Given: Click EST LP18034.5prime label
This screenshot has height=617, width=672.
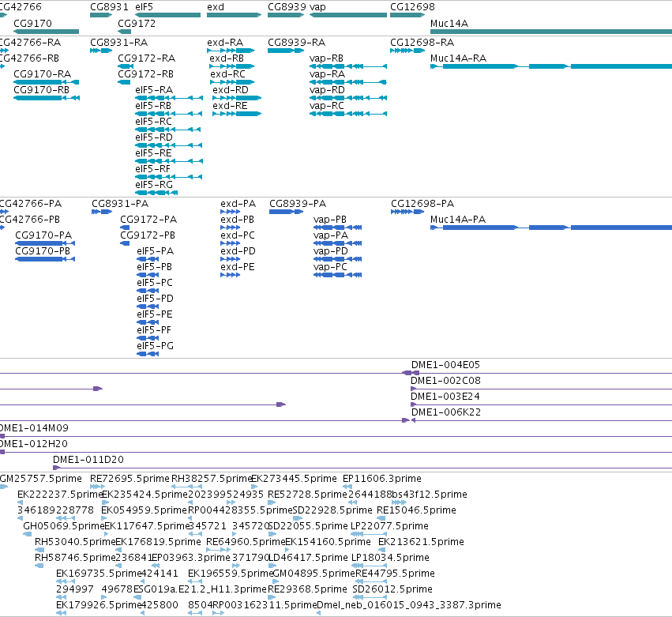Looking at the screenshot, I should [x=390, y=559].
